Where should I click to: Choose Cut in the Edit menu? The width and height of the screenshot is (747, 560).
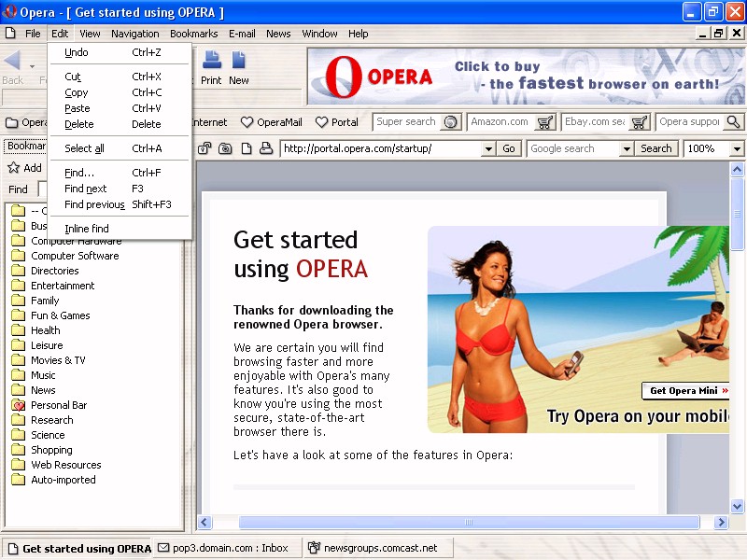pyautogui.click(x=120, y=77)
